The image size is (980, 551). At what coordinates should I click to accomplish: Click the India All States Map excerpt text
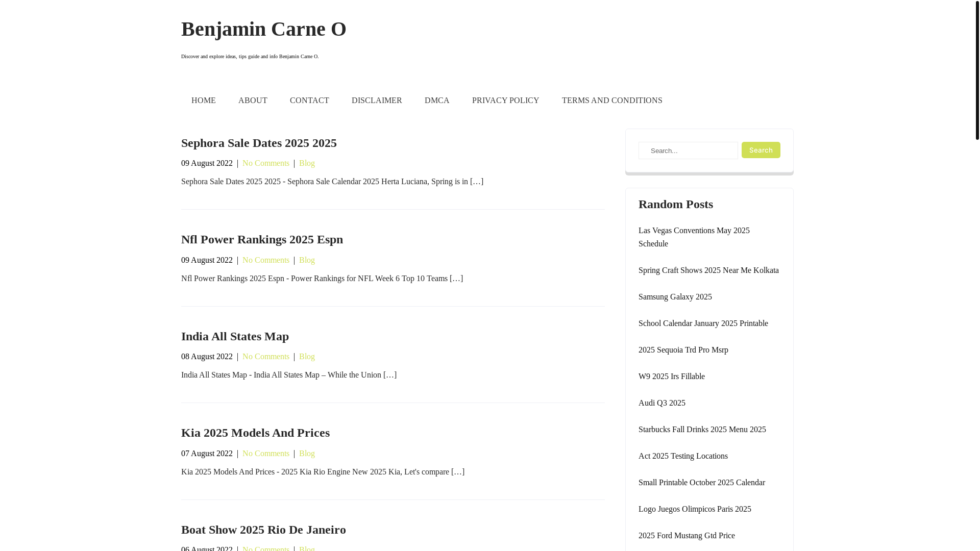coord(289,375)
